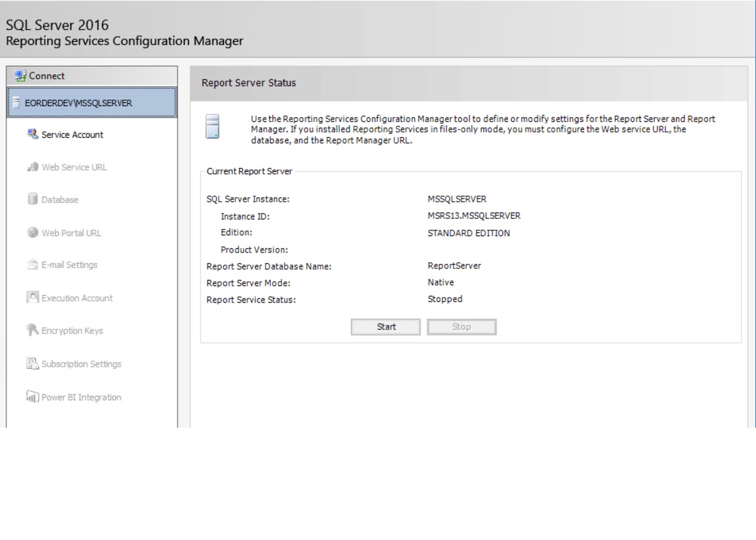Click the Execution Account icon

click(x=32, y=297)
